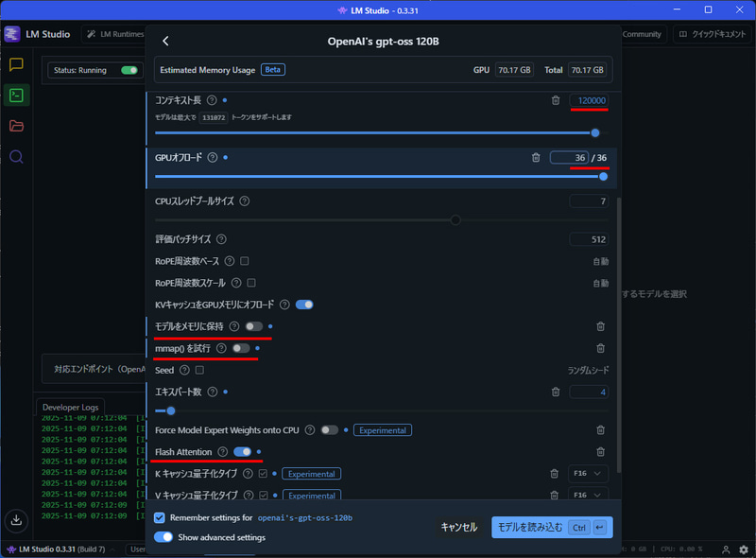The image size is (756, 558).
Task: Select the Developer Logs tab
Action: point(70,407)
